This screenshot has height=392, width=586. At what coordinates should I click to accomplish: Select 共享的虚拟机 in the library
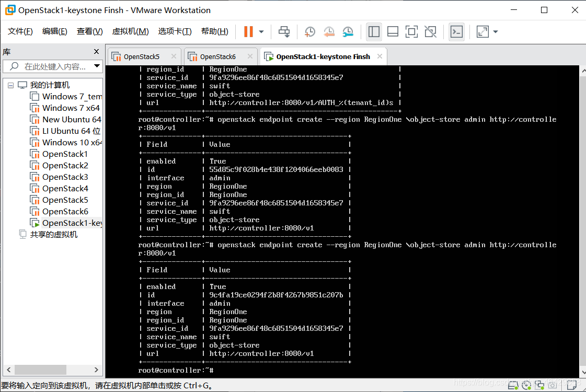click(x=54, y=235)
